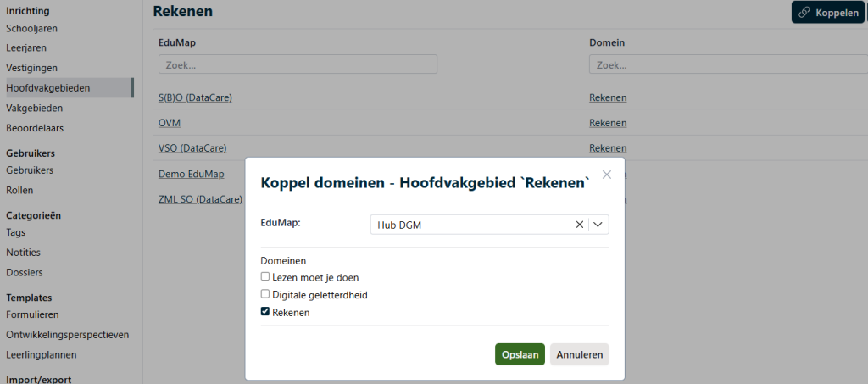Select Vakgebieden menu item

click(x=34, y=108)
